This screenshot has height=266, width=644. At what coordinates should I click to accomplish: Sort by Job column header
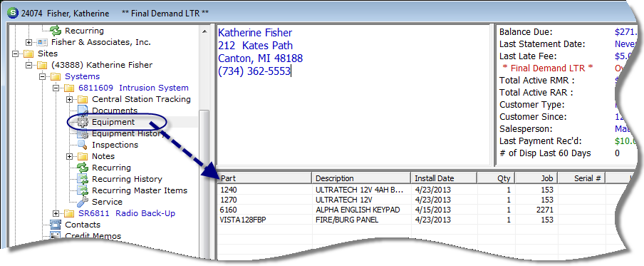pyautogui.click(x=536, y=178)
